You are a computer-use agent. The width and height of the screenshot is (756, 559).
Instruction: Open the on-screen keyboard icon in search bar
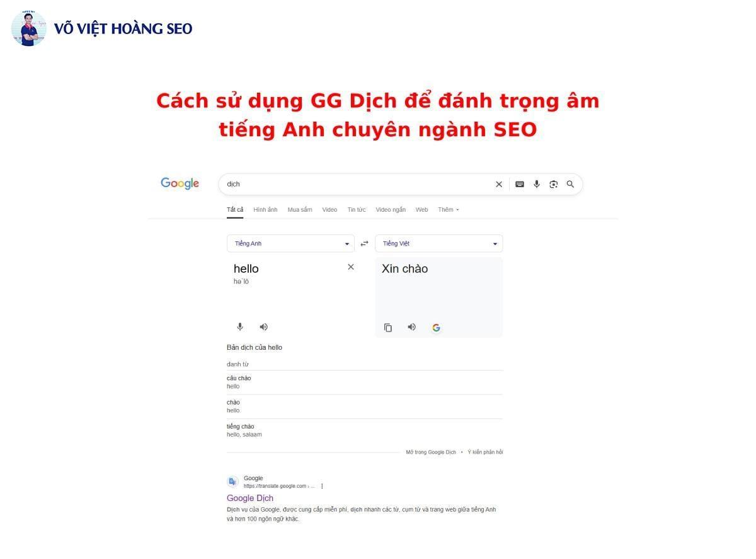pos(519,184)
